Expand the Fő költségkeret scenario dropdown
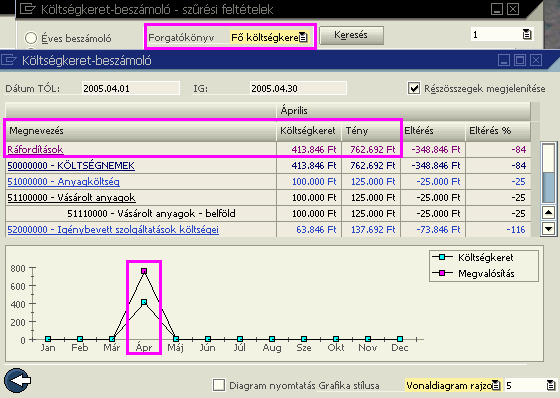Screen dimensions: 560x398 269,37
